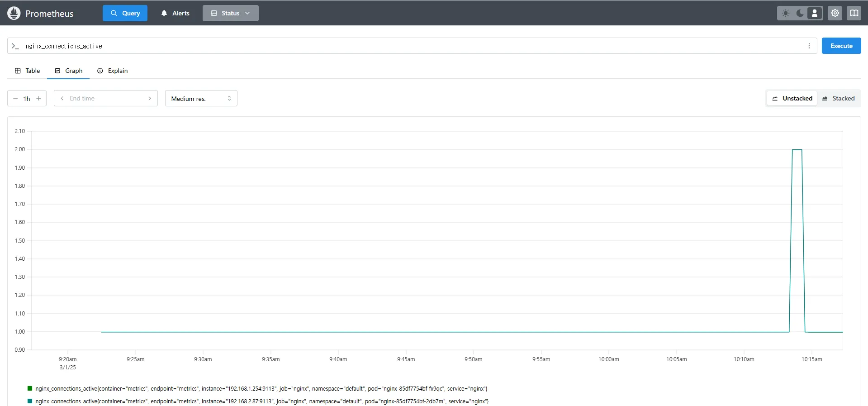Image resolution: width=868 pixels, height=406 pixels.
Task: Click the green legend swatch for pod fx9qc
Action: point(30,388)
